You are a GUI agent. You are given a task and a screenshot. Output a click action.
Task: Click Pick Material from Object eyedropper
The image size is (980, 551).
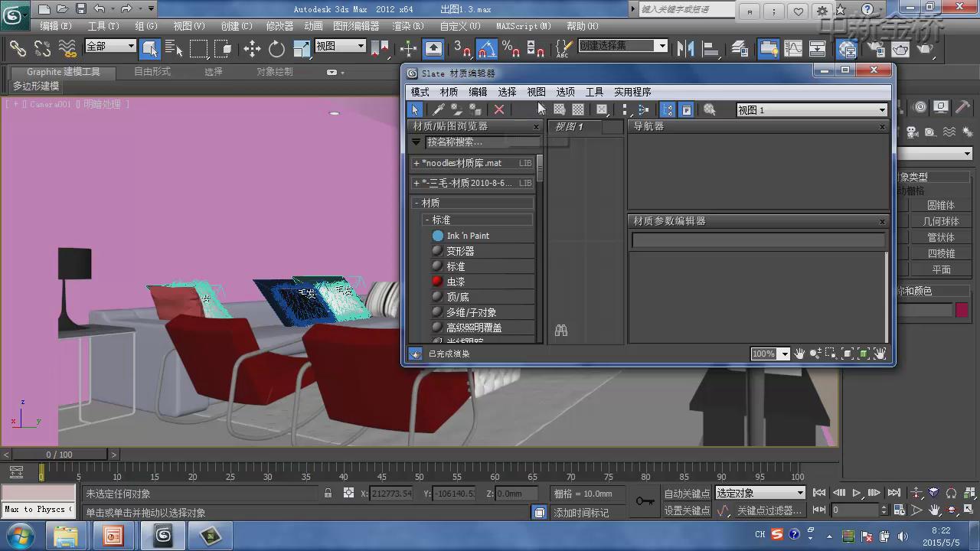439,110
